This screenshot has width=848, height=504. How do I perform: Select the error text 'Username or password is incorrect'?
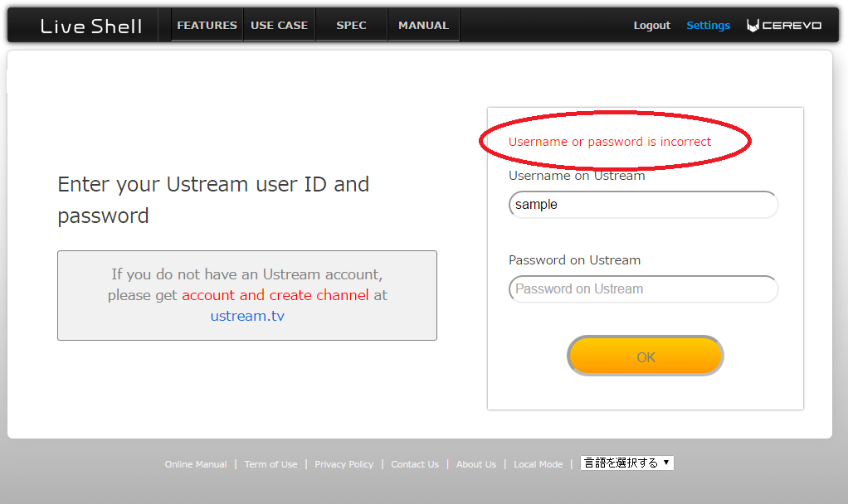610,142
